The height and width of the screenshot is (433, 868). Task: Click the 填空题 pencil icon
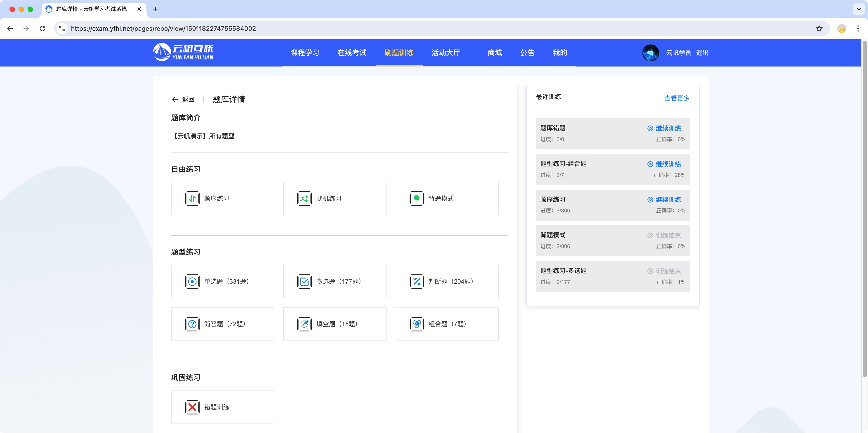coord(304,324)
